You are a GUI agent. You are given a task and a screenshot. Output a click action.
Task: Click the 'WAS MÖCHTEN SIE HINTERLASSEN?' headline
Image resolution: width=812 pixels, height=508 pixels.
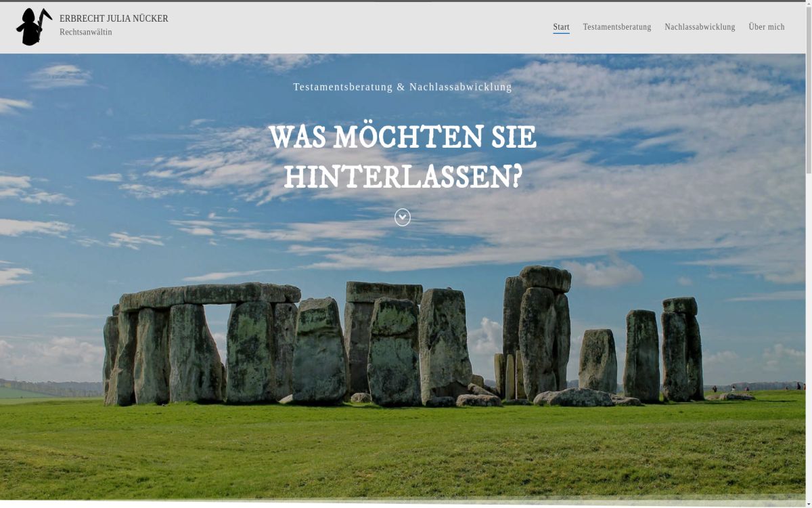point(403,157)
